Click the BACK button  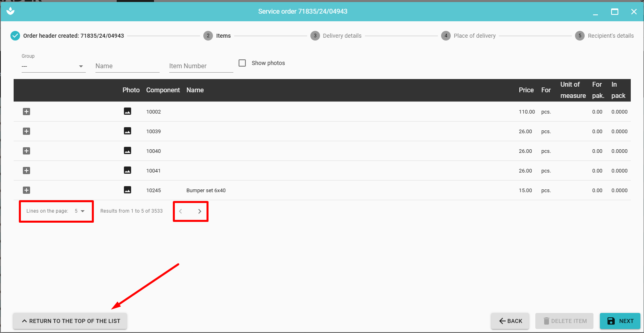click(510, 321)
